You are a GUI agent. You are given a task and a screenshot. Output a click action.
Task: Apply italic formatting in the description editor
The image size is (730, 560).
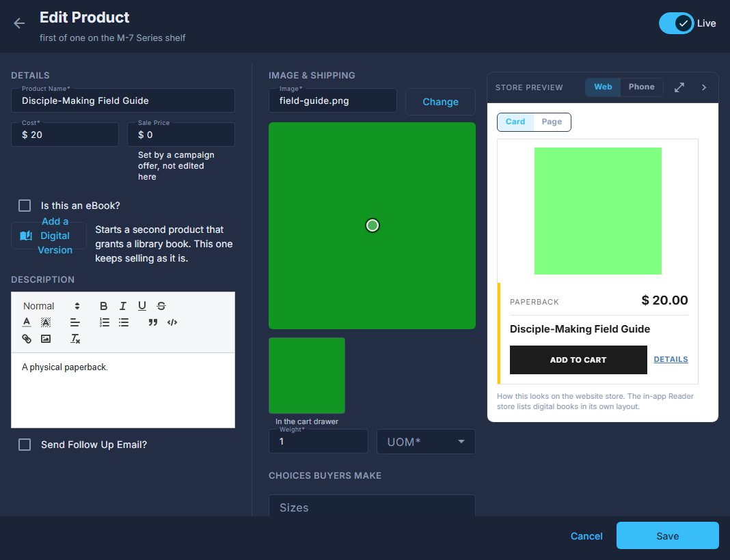pyautogui.click(x=123, y=306)
